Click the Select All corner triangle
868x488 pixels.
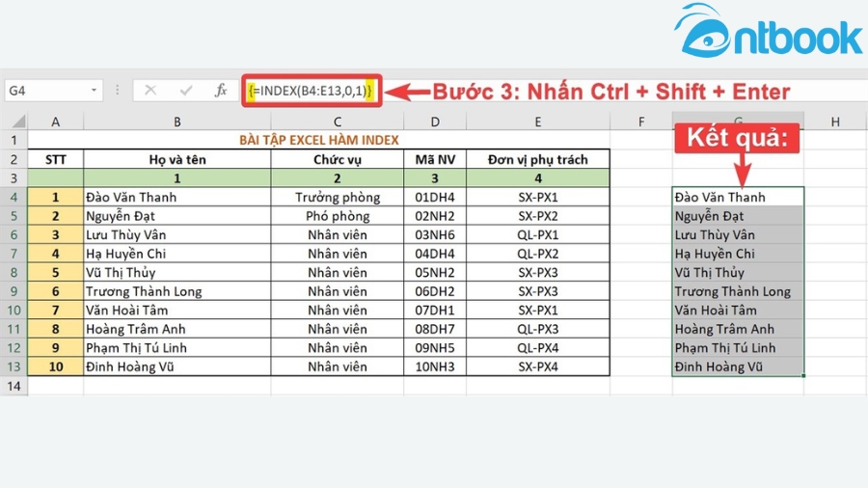(14, 122)
